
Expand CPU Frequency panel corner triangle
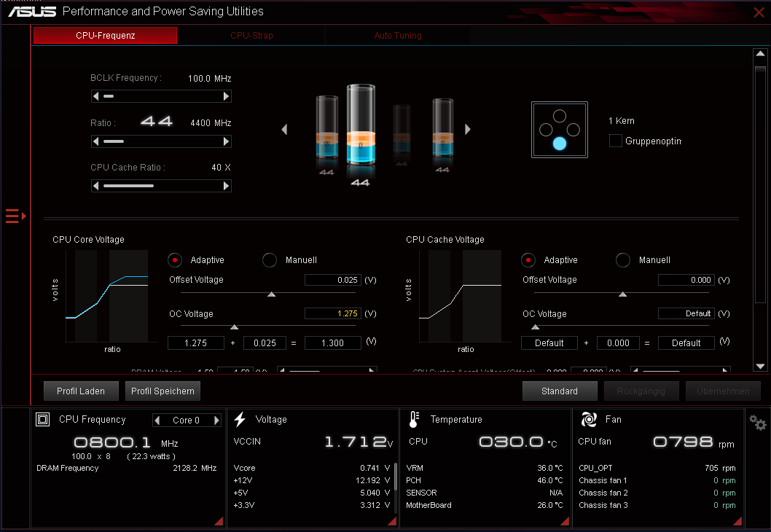tap(219, 521)
